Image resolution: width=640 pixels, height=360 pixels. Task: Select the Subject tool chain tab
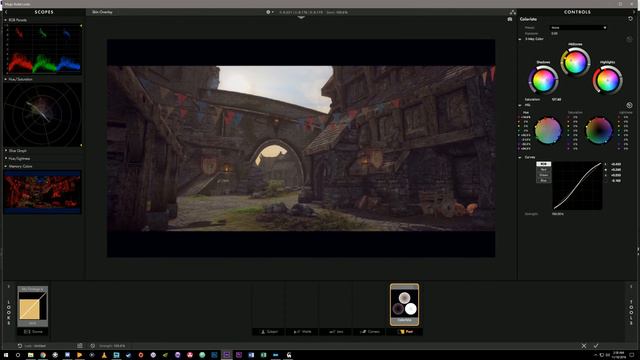(x=269, y=332)
